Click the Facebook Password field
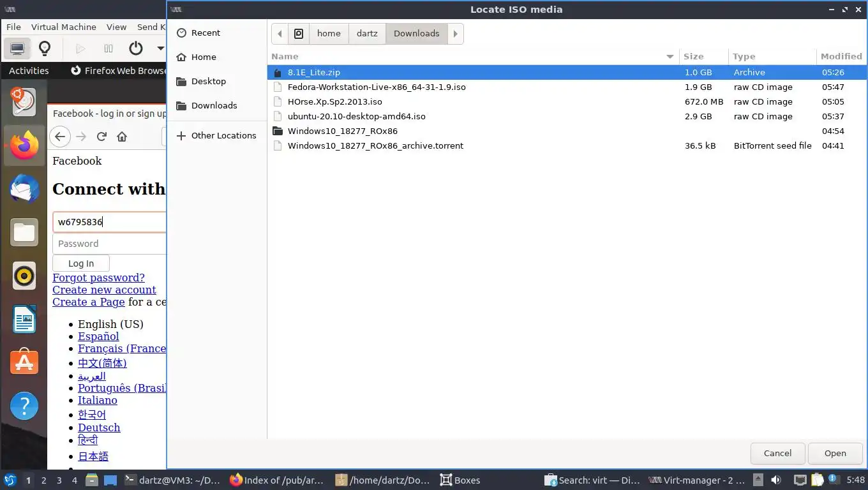The height and width of the screenshot is (490, 868). click(110, 244)
